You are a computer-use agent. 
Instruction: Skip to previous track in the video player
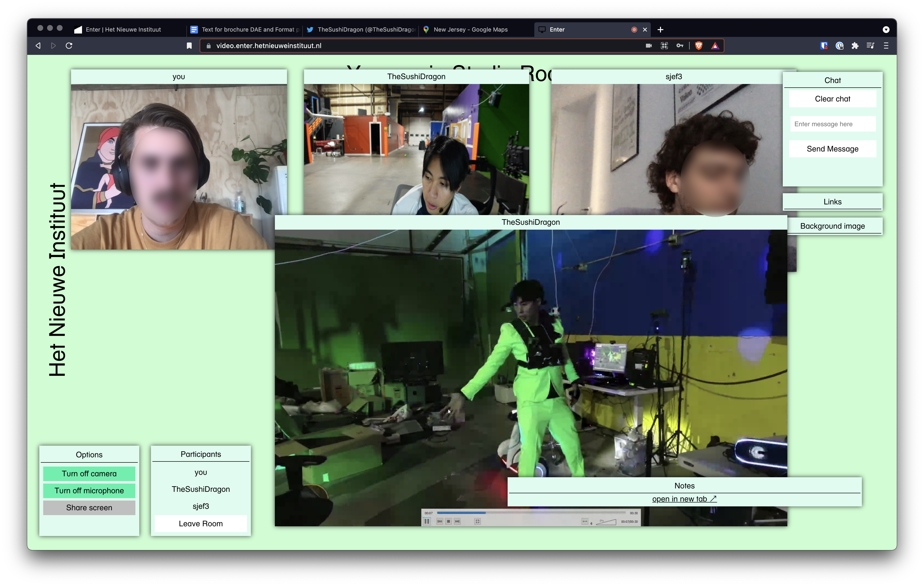[440, 521]
